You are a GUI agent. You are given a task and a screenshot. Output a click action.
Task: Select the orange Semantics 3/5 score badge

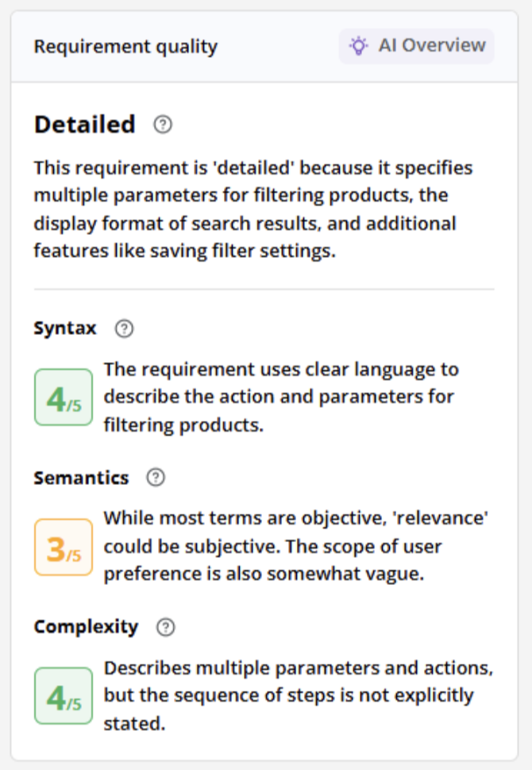[63, 546]
